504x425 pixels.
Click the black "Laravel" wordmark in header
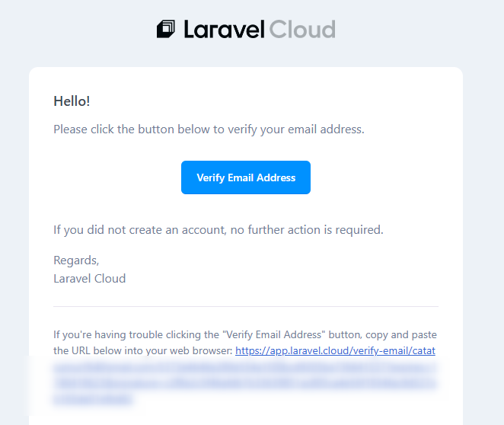[225, 29]
